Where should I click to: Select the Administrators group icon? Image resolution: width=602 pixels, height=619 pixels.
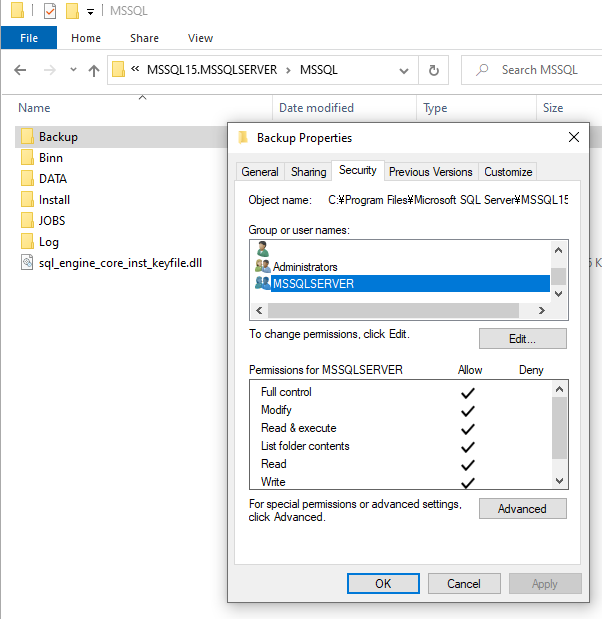coord(262,267)
